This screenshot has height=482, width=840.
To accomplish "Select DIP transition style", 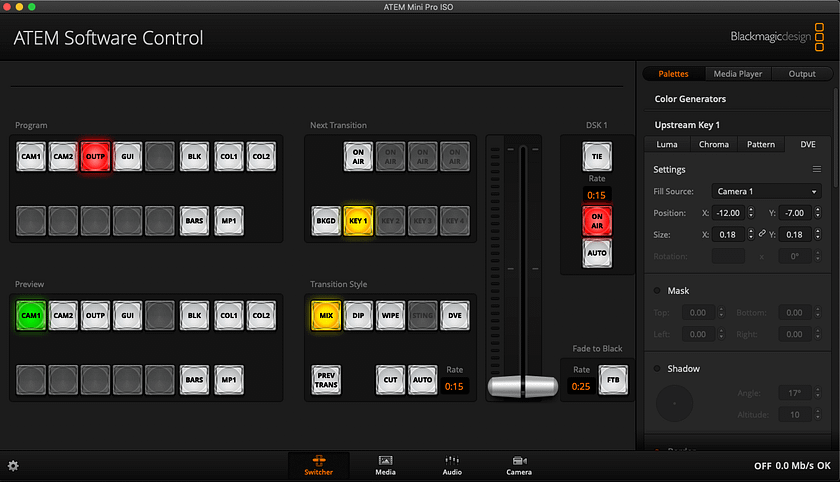I will coord(358,315).
